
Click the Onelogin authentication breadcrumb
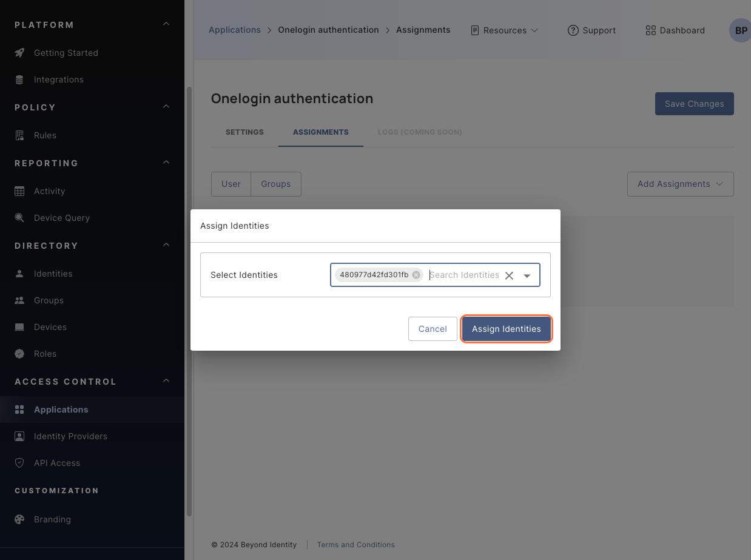(x=328, y=30)
